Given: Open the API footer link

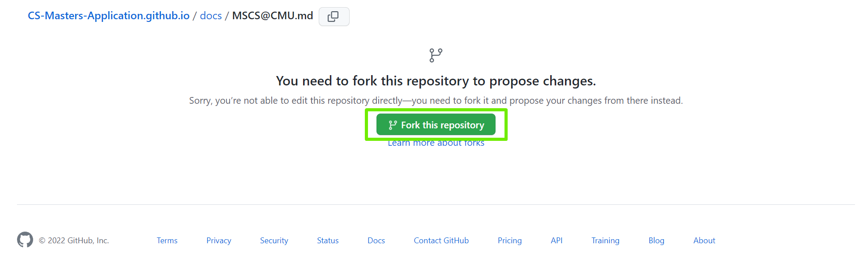Looking at the screenshot, I should 556,241.
